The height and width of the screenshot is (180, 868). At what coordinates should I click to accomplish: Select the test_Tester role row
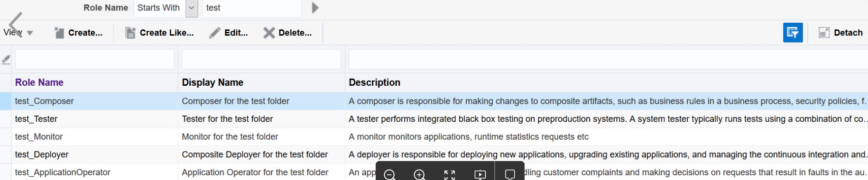434,119
